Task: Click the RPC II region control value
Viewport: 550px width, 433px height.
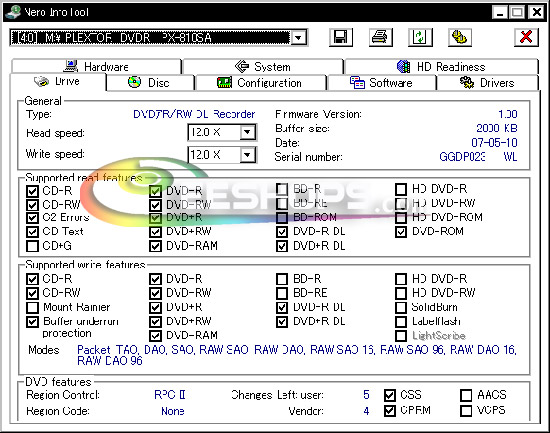Action: [x=170, y=395]
